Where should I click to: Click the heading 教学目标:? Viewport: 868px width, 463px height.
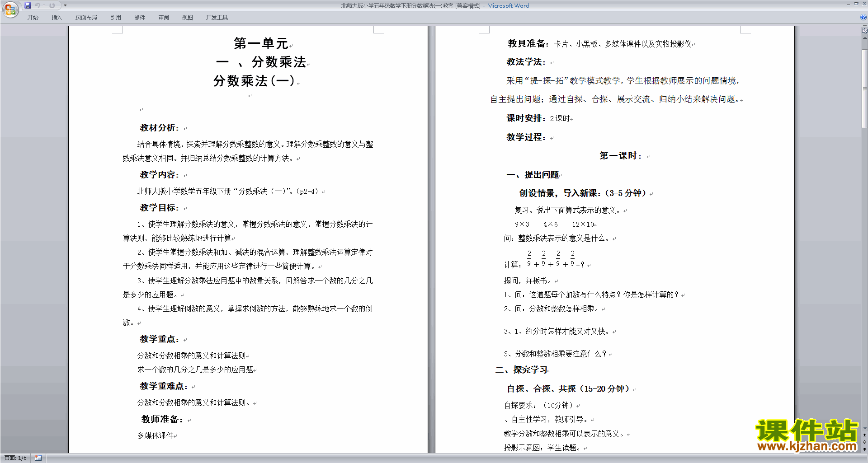point(160,208)
